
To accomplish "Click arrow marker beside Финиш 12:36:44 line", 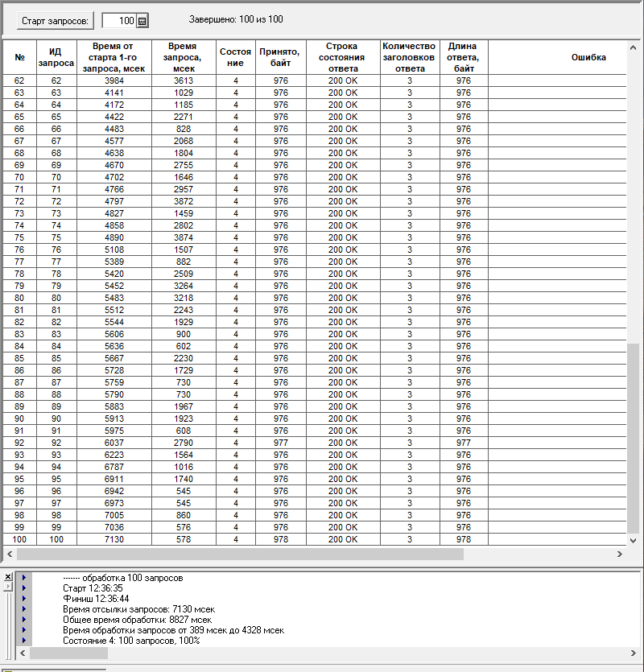I will 24,599.
